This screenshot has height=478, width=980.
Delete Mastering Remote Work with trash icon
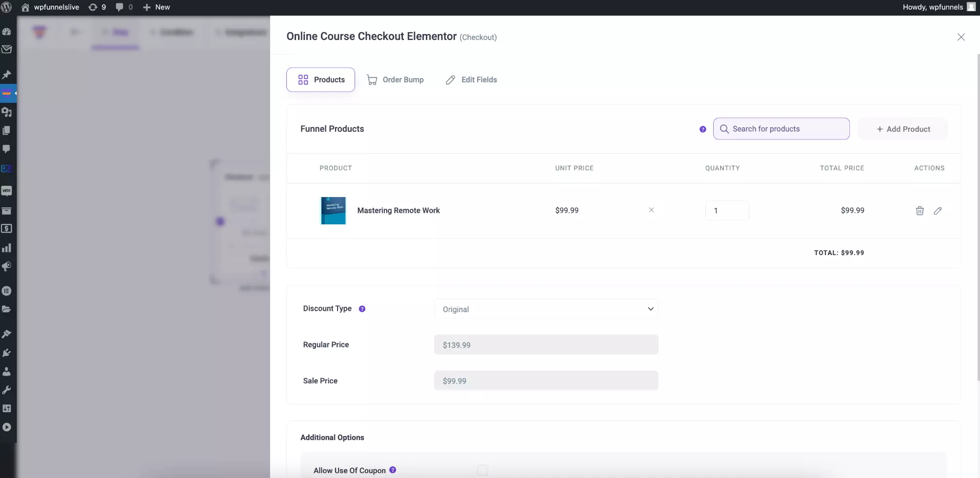click(920, 211)
